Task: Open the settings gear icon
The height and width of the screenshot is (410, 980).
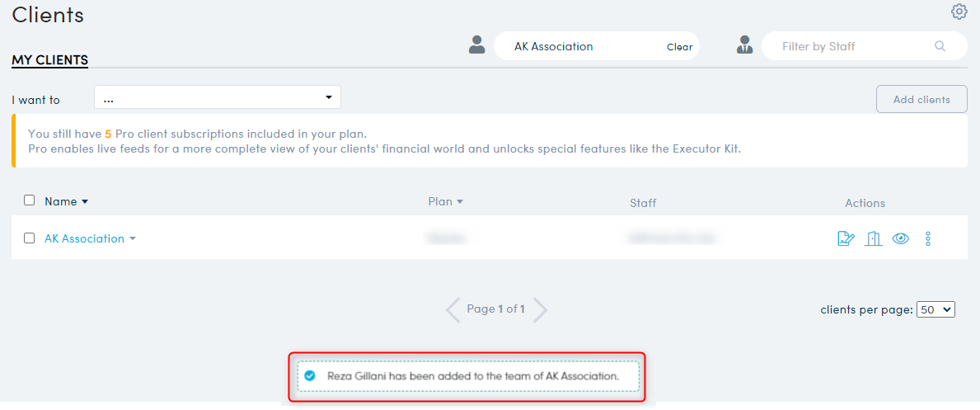Action: [959, 12]
